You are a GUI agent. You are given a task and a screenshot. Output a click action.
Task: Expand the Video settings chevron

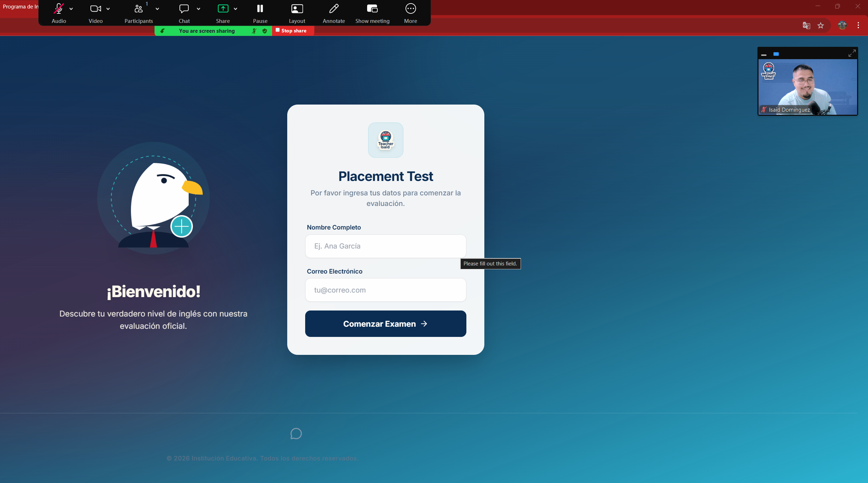pos(108,9)
